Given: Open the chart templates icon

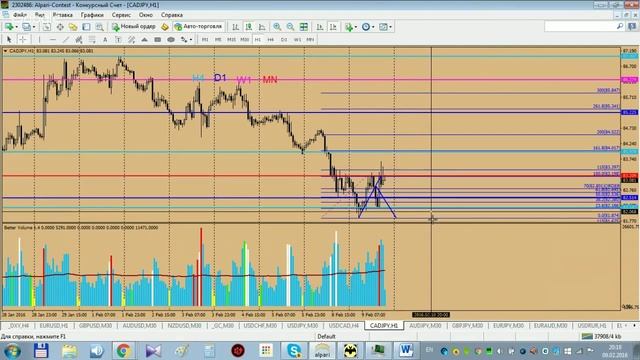Looking at the screenshot, I should tap(383, 27).
